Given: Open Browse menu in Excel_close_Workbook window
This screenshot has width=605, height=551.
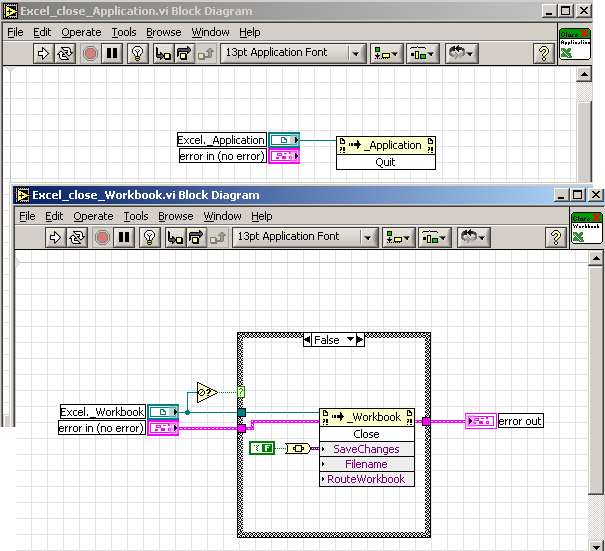Looking at the screenshot, I should [176, 216].
